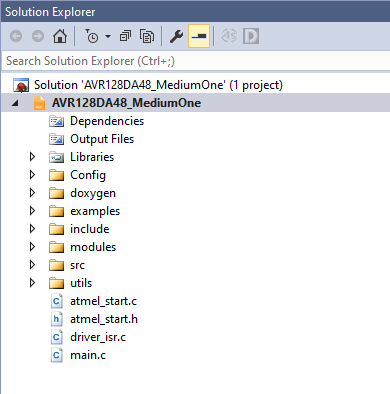Viewport: 390px width, 394px height.
Task: Click the orange project file icon
Action: tap(39, 103)
